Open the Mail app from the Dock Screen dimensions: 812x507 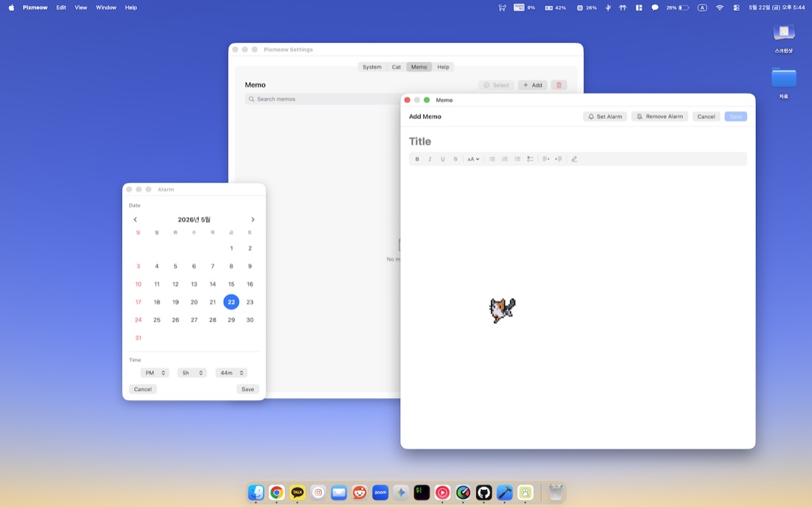pos(339,492)
